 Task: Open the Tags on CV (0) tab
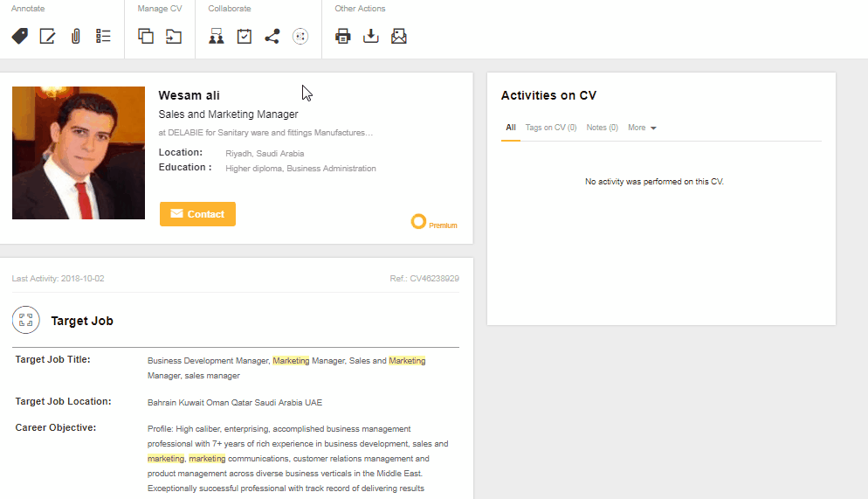(x=551, y=128)
